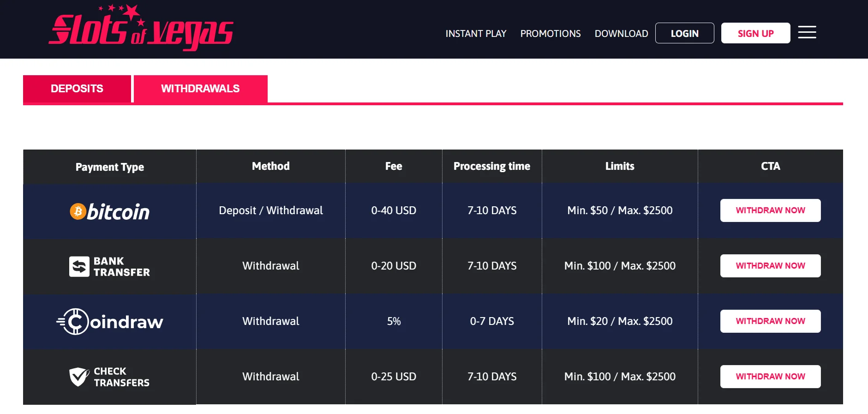Switch to the Deposits tab

coord(77,89)
